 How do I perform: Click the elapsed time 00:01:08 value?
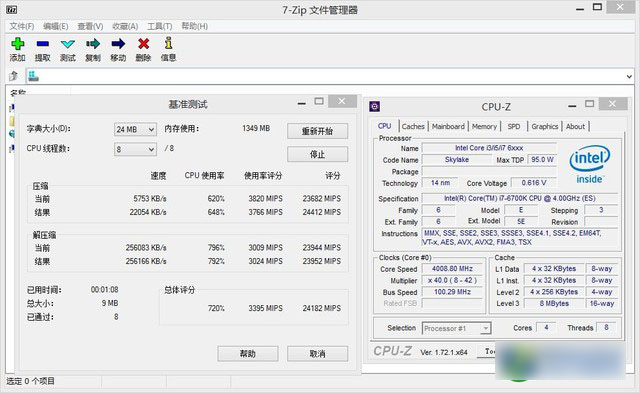coord(104,290)
